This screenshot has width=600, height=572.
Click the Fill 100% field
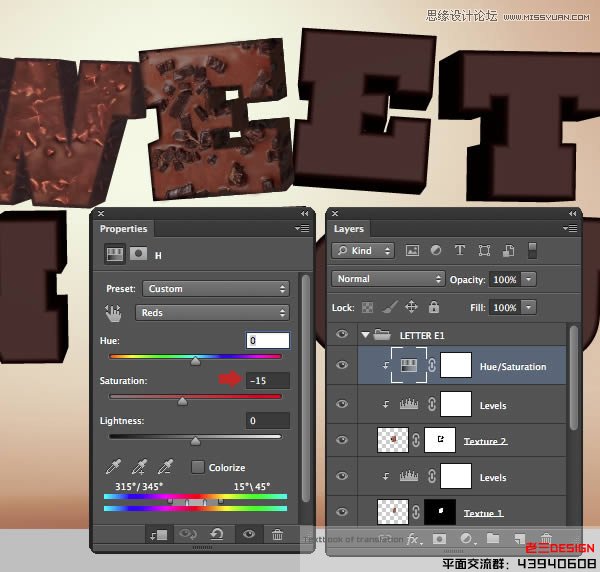tap(505, 307)
